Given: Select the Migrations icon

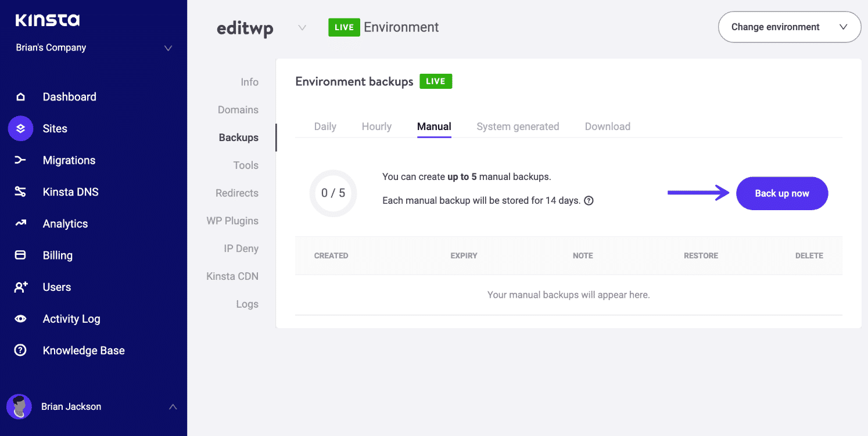Looking at the screenshot, I should [20, 160].
